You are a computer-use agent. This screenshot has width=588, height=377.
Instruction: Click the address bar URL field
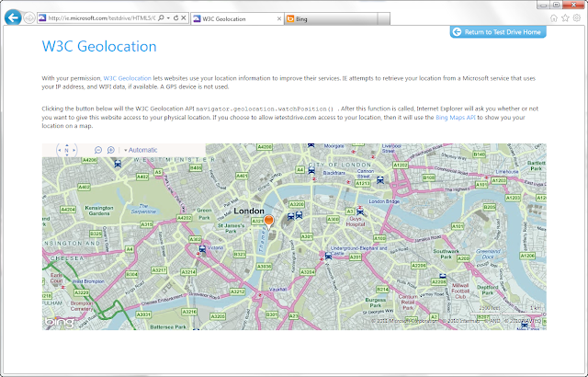pos(101,18)
